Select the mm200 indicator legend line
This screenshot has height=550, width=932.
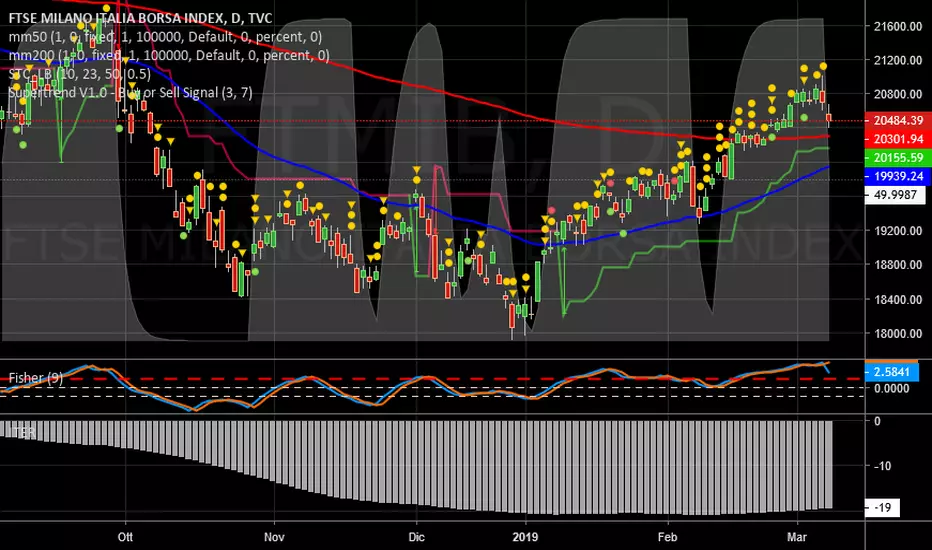tap(169, 55)
